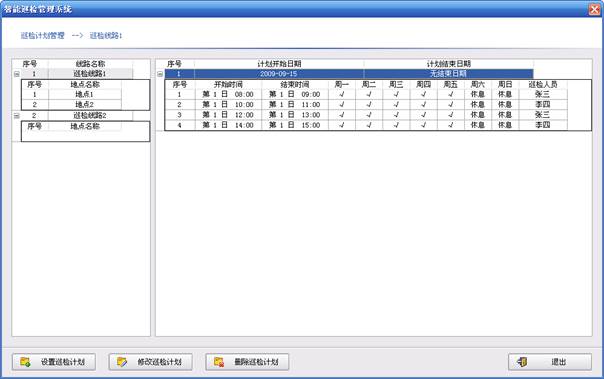604x379 pixels.
Task: Click the 计划开始日期 column header
Action: [x=279, y=64]
